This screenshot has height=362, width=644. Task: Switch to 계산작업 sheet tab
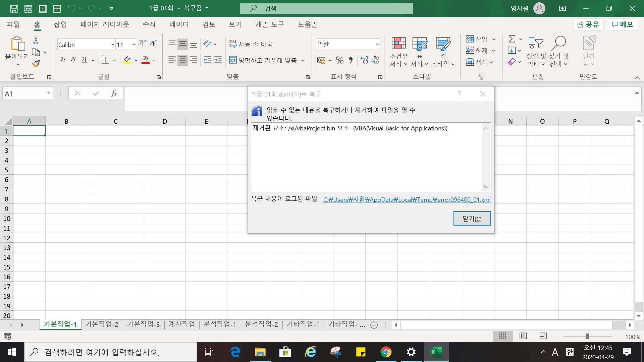click(181, 324)
